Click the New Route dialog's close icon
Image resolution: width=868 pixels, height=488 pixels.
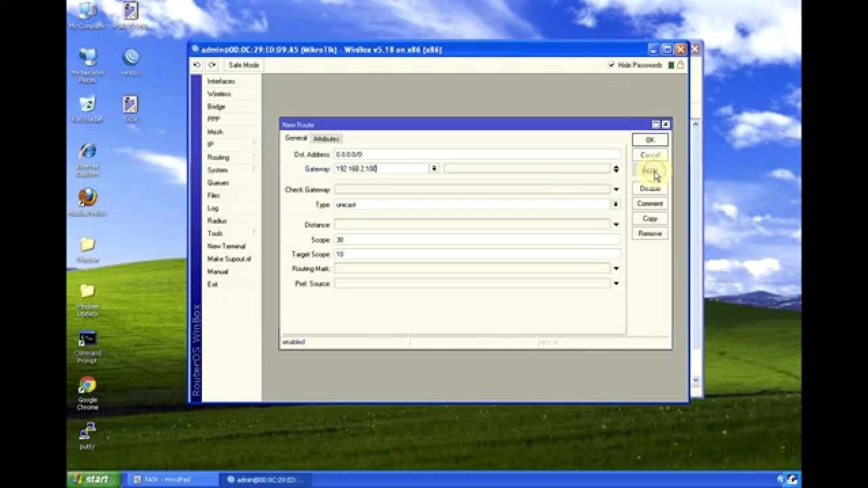666,125
